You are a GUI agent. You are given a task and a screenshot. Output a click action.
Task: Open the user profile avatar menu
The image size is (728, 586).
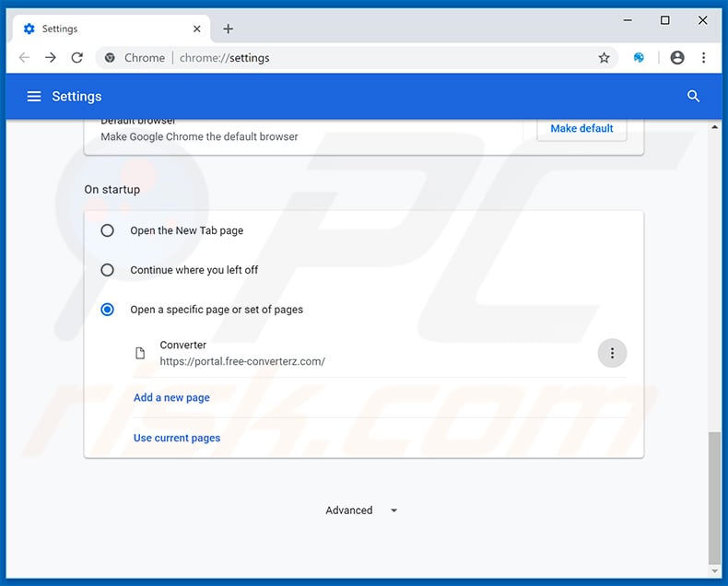[x=677, y=57]
